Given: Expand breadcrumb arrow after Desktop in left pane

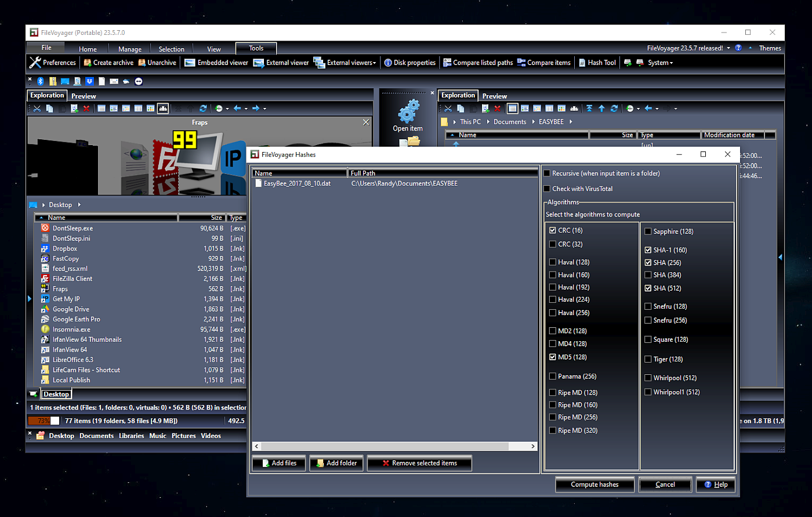Looking at the screenshot, I should [79, 205].
